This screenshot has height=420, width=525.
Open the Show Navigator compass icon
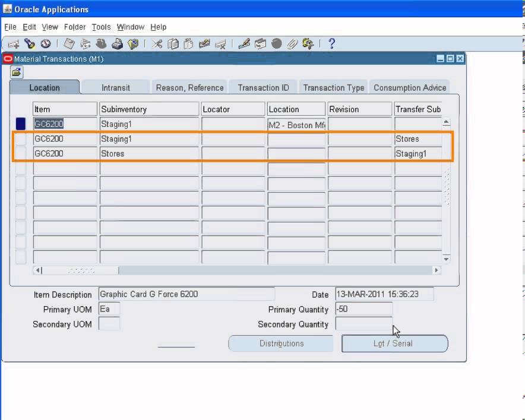point(46,44)
